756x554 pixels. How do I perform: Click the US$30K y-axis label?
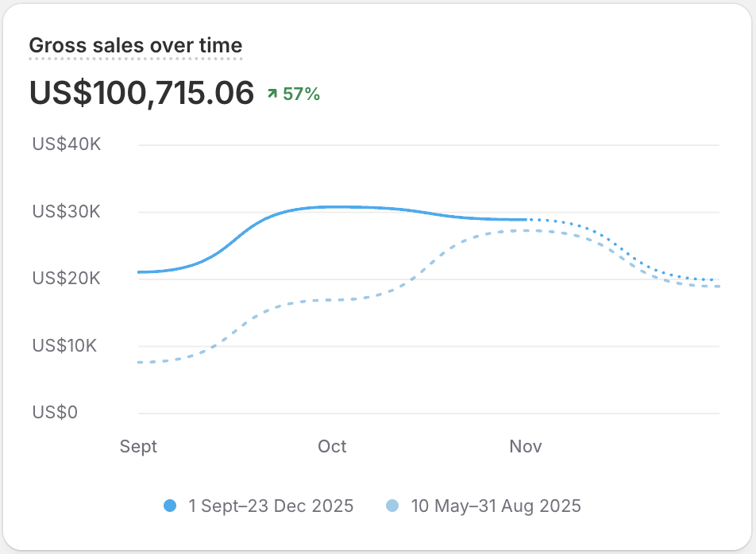pos(67,212)
